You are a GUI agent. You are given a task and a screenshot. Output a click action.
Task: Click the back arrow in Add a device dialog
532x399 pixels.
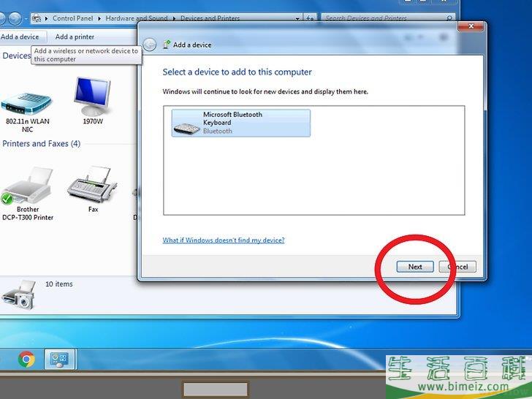point(150,45)
